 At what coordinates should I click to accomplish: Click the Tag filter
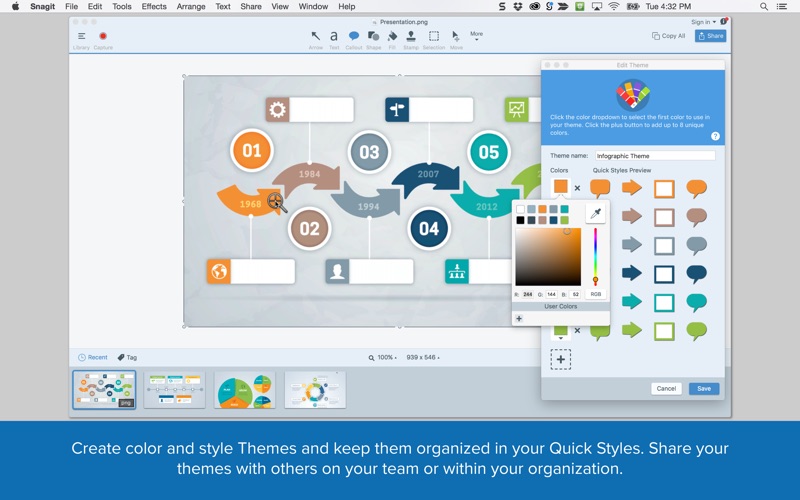coord(128,357)
